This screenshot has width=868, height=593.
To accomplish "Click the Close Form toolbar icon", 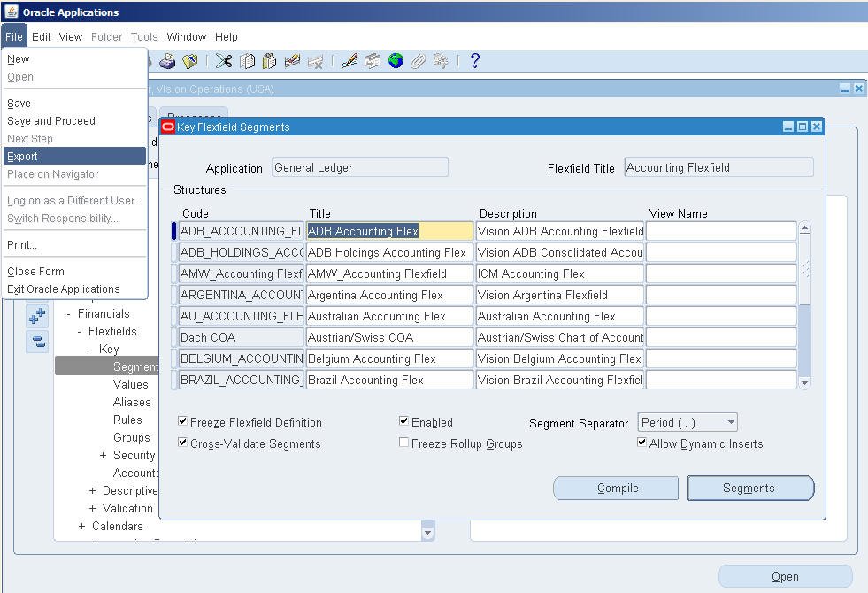I will tap(190, 61).
